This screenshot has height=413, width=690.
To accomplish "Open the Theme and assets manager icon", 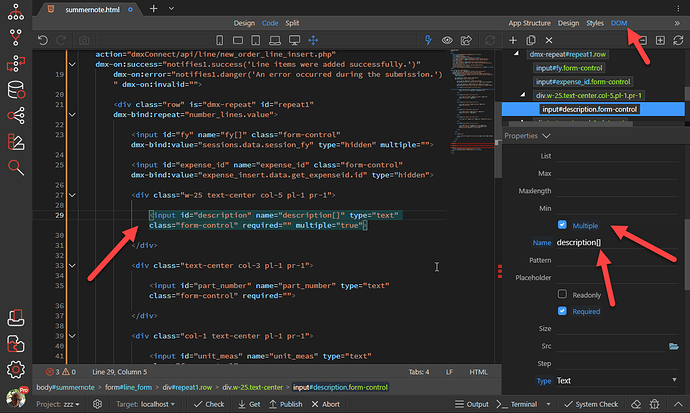I will click(x=16, y=142).
